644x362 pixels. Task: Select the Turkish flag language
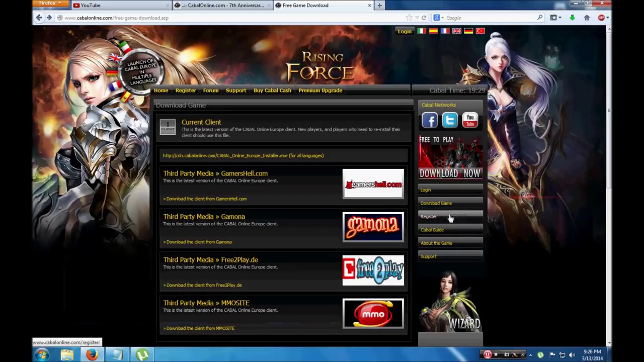tap(480, 31)
